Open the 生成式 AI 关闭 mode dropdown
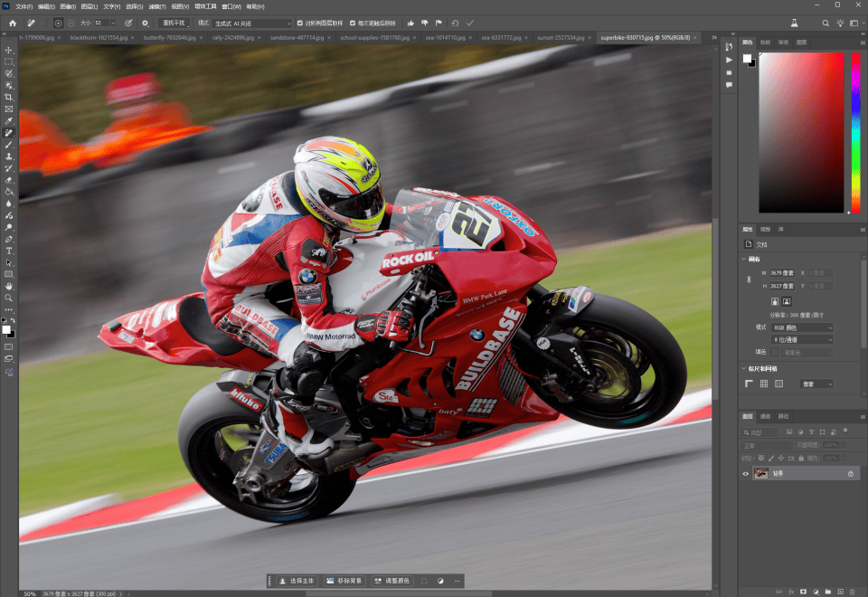The width and height of the screenshot is (868, 597). click(x=253, y=23)
